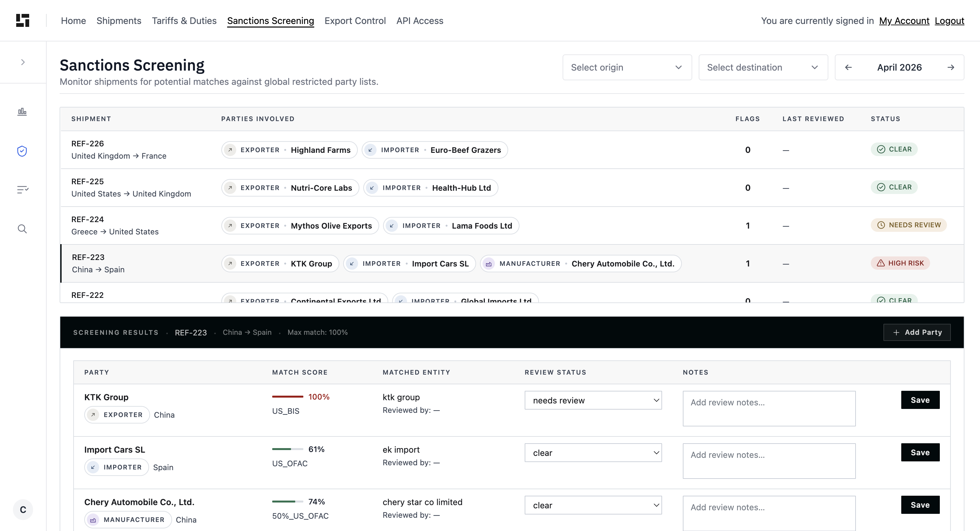Save the KTK Group review

920,400
